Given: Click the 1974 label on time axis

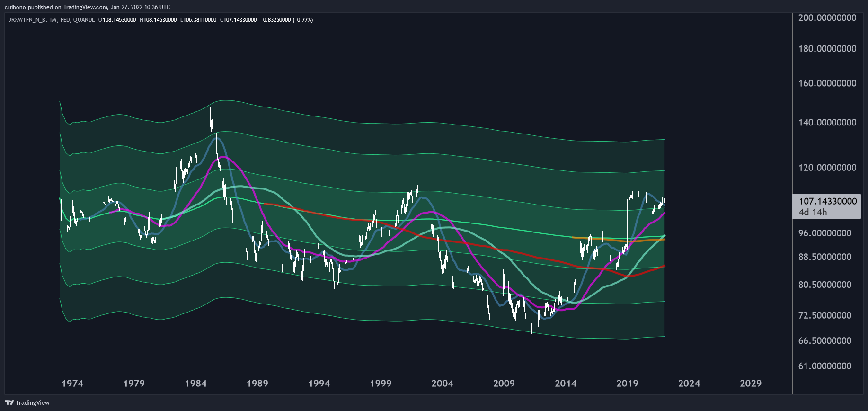Looking at the screenshot, I should click(72, 384).
